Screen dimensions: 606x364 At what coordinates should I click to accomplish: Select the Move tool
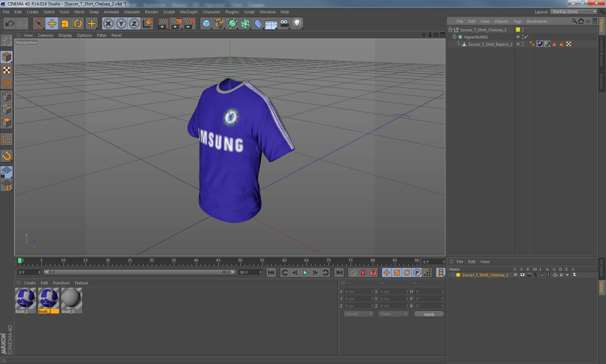52,24
